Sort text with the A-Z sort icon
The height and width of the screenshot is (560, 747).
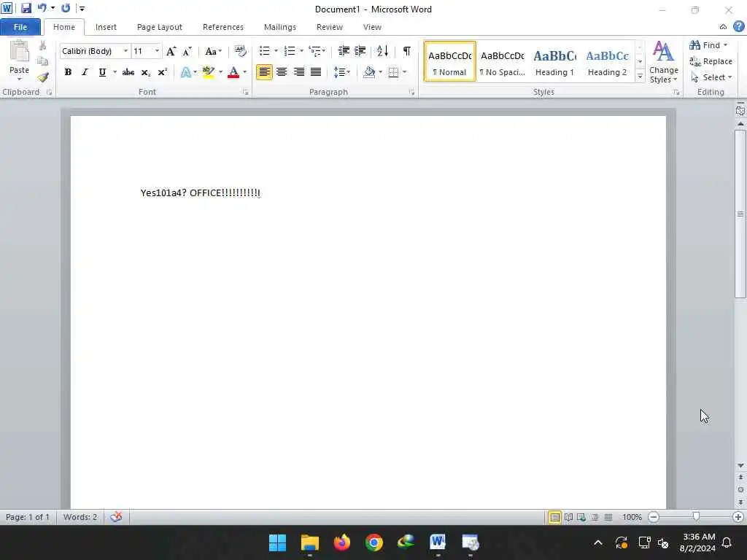pyautogui.click(x=382, y=51)
